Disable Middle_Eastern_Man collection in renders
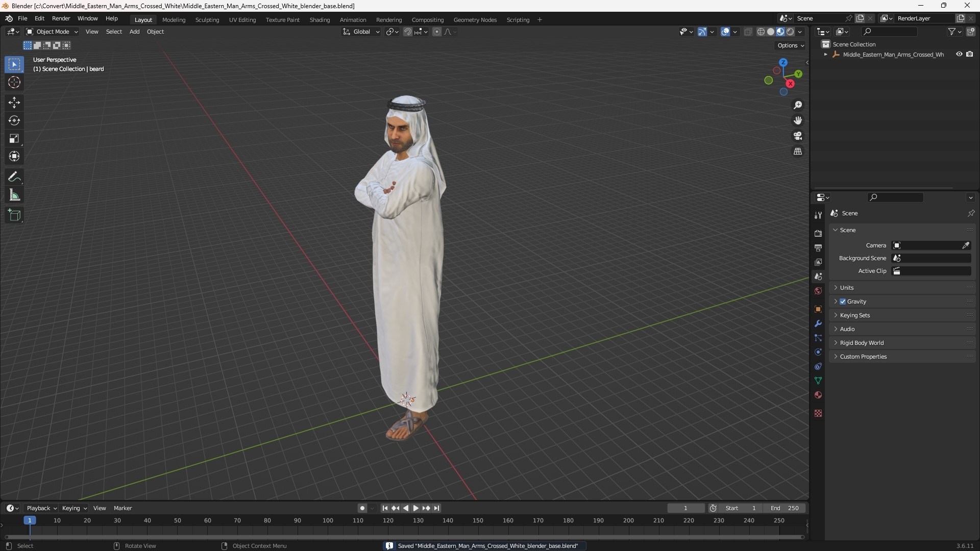This screenshot has height=551, width=980. coord(969,54)
